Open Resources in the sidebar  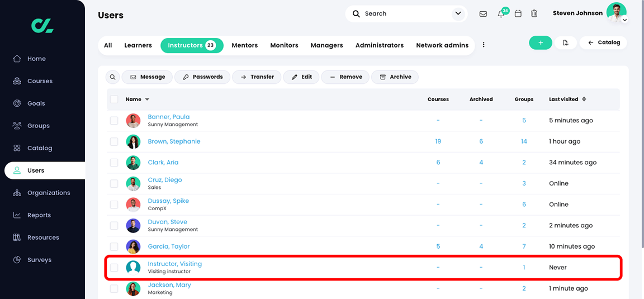36,238
